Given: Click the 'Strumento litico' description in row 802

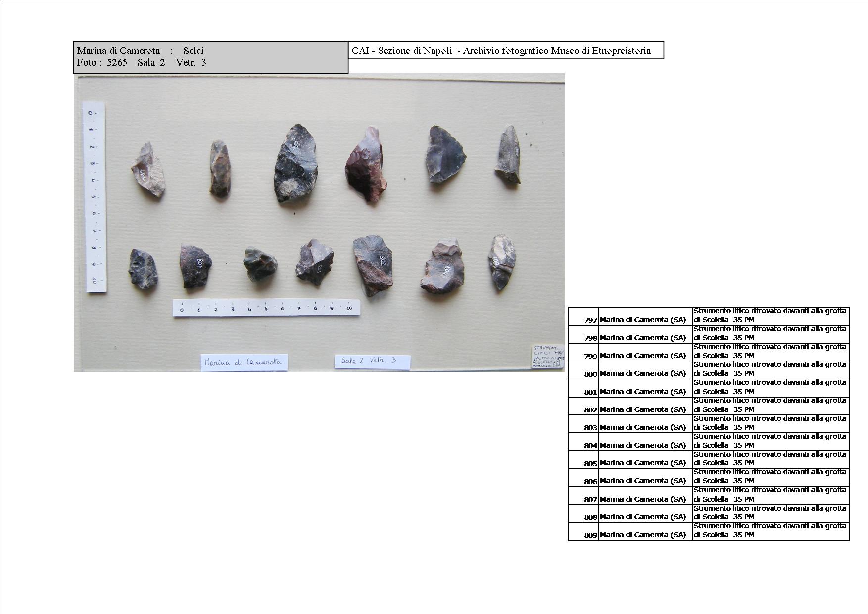Looking at the screenshot, I should tap(770, 405).
